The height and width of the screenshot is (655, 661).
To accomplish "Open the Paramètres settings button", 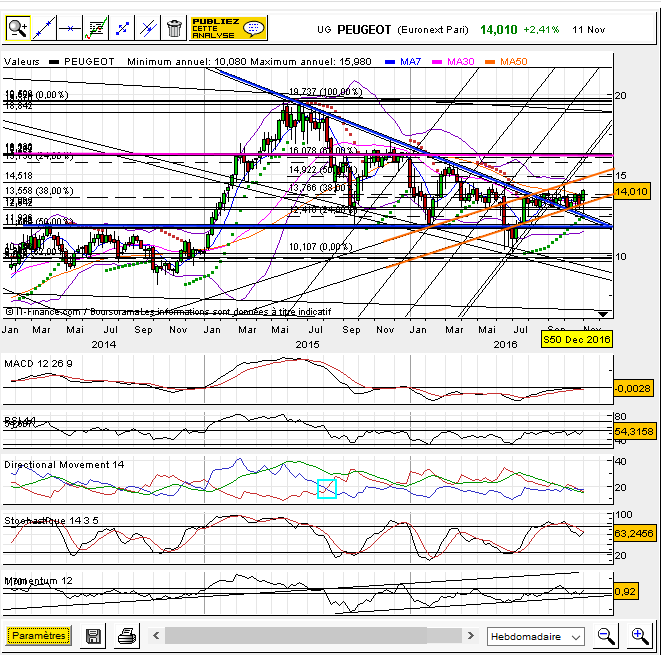I will point(39,635).
